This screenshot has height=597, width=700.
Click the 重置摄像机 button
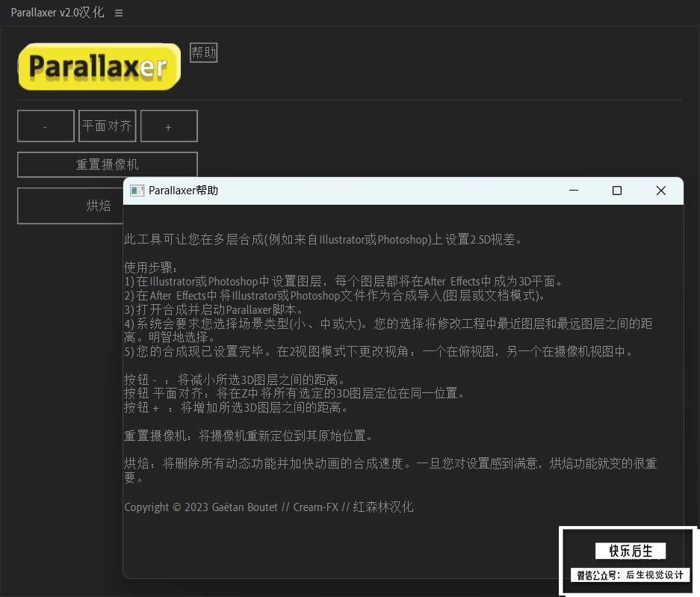(x=107, y=165)
